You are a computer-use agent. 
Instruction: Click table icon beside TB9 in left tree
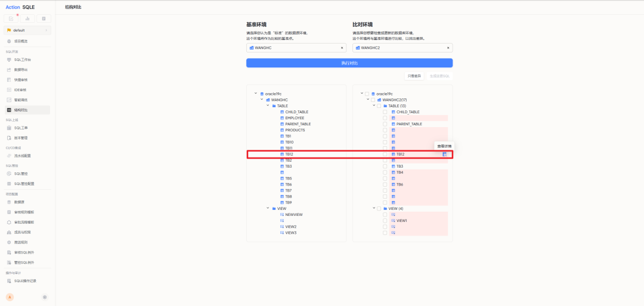click(281, 202)
